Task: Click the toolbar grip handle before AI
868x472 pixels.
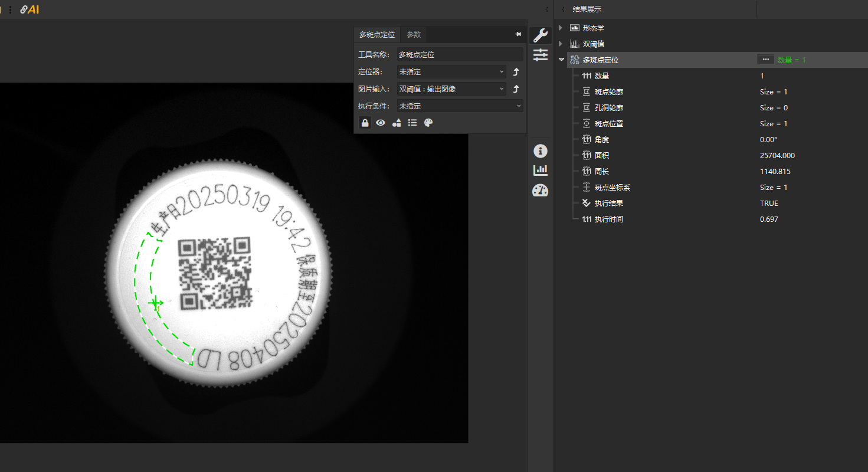Action: tap(10, 9)
